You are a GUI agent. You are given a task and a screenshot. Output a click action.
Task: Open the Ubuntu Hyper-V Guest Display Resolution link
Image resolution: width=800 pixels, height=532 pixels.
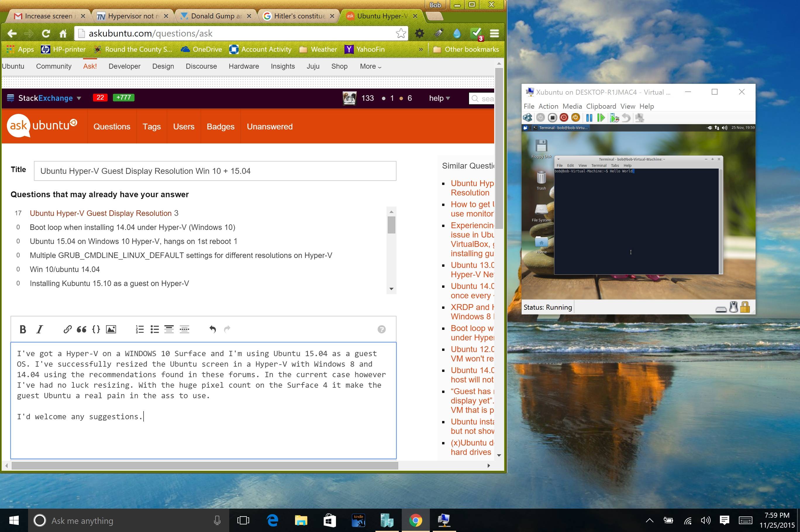pyautogui.click(x=101, y=213)
